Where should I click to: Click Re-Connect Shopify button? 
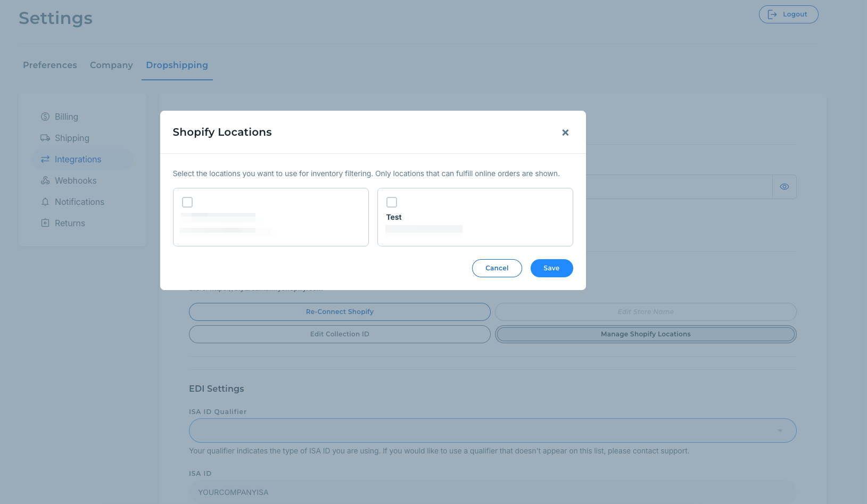(x=340, y=312)
